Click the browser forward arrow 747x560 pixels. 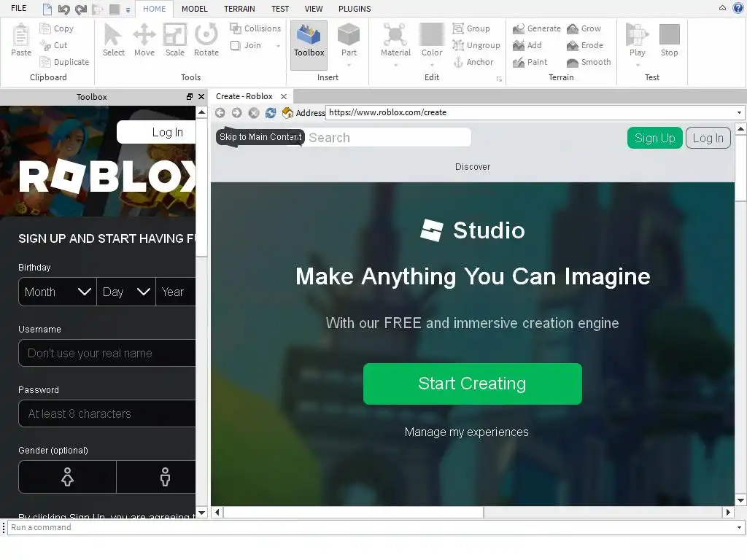tap(237, 112)
